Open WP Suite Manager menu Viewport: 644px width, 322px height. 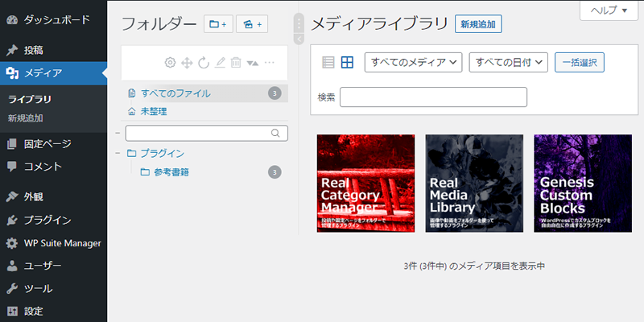click(53, 243)
